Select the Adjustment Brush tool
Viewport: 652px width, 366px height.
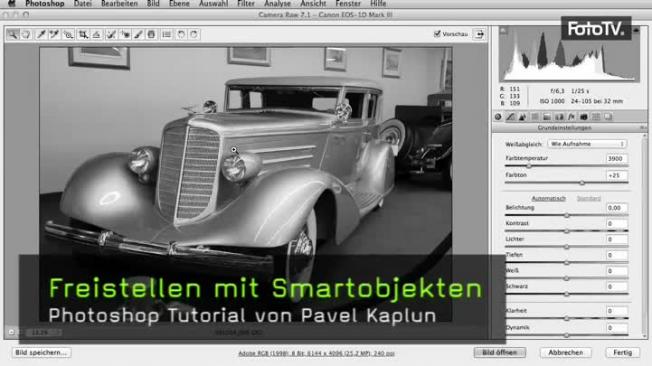pos(138,34)
